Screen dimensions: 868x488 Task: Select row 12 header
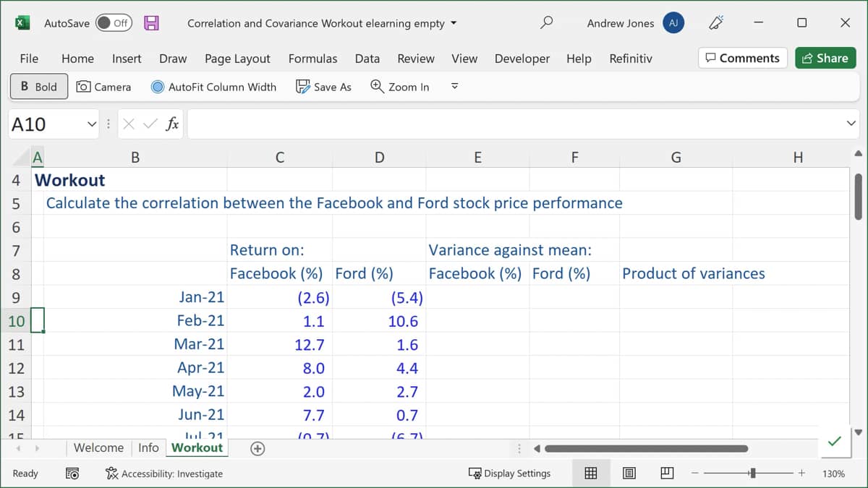[x=16, y=368]
